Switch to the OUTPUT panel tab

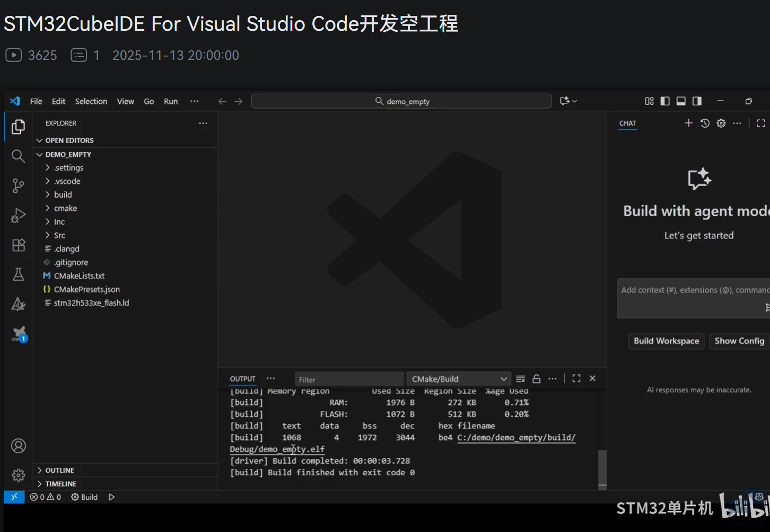(x=242, y=379)
